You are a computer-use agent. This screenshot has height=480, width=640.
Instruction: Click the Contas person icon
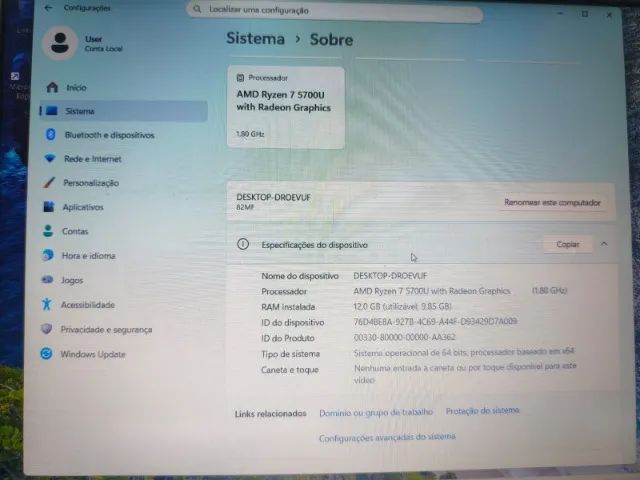pos(48,231)
